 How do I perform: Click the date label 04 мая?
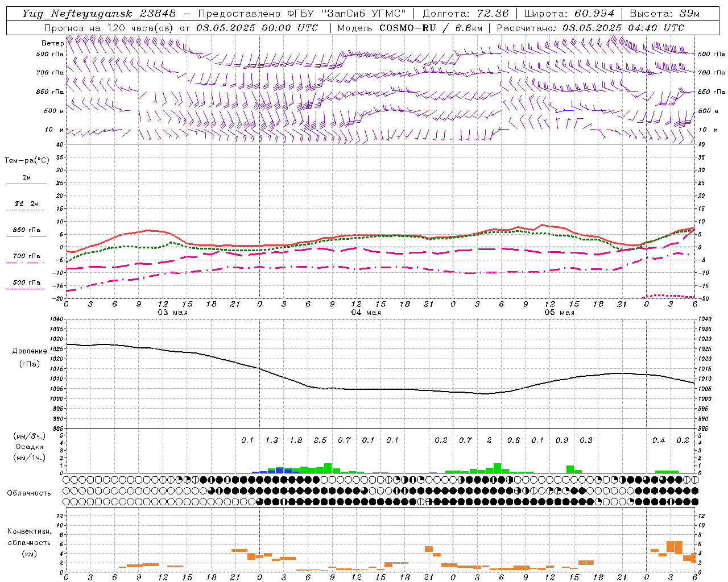[366, 313]
